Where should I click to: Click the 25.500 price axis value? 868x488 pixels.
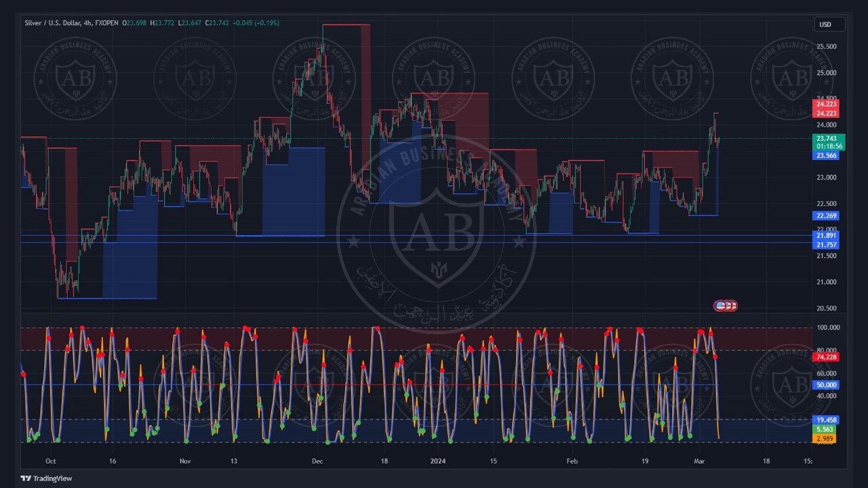826,47
